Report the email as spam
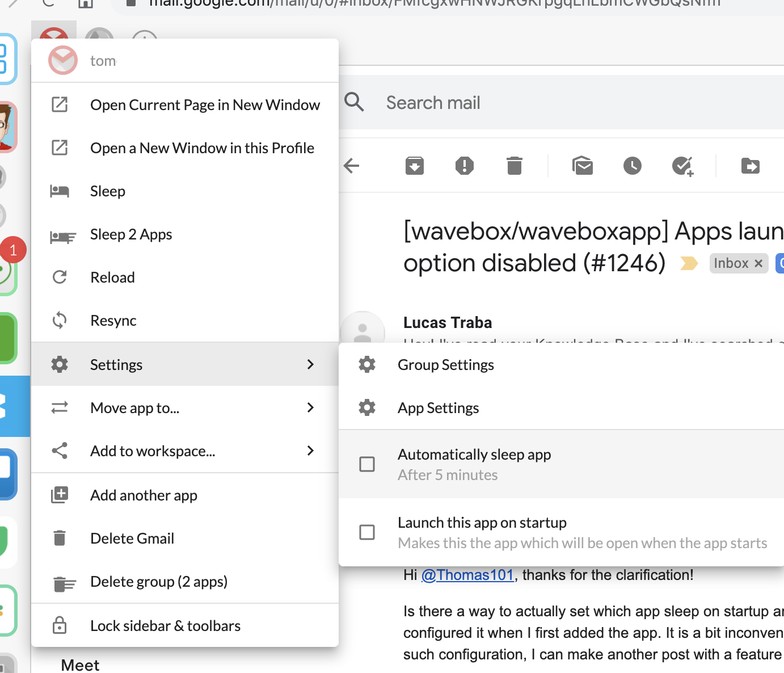784x673 pixels. click(x=465, y=166)
